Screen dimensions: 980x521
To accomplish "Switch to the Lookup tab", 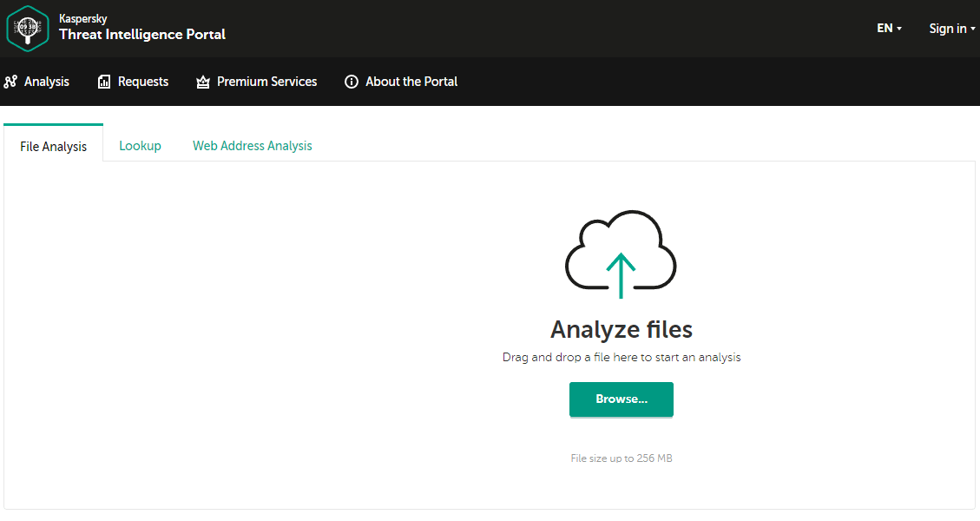I will point(140,146).
